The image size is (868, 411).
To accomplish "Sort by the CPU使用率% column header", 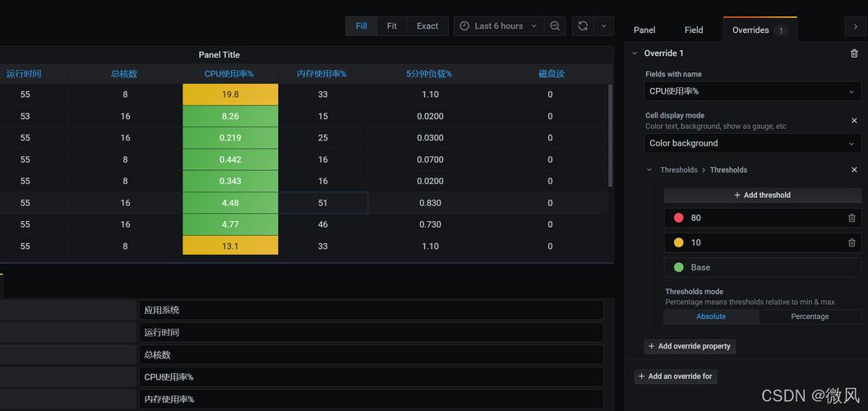I will point(229,74).
